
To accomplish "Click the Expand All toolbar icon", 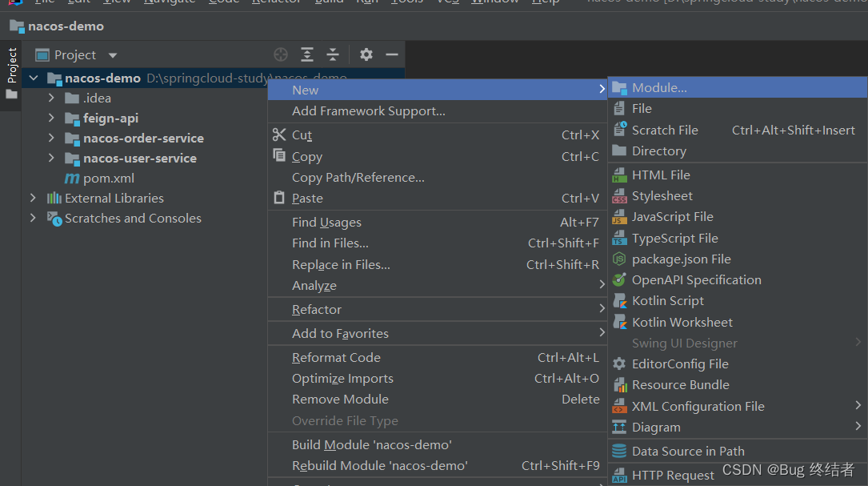I will tap(306, 54).
